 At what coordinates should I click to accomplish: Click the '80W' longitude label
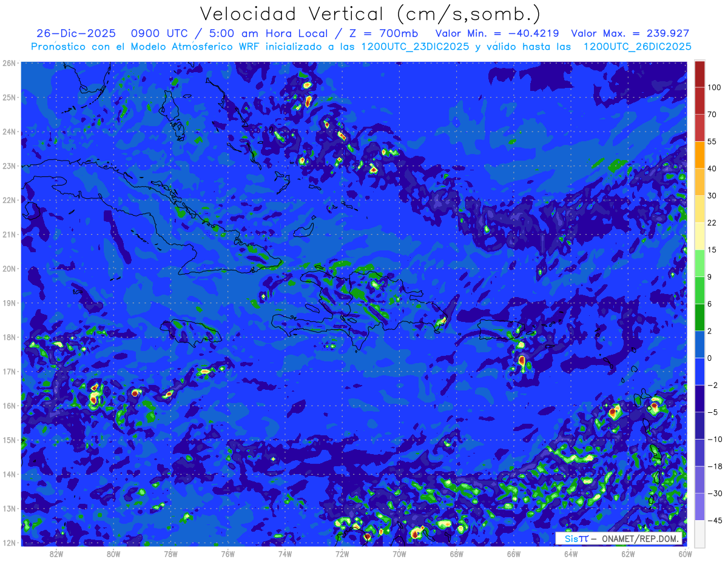(113, 554)
